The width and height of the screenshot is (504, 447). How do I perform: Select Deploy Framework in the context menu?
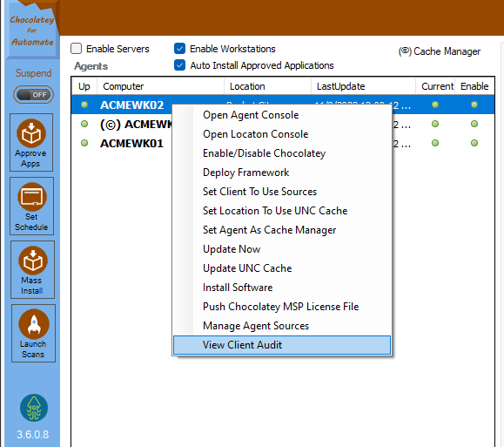tap(282, 173)
